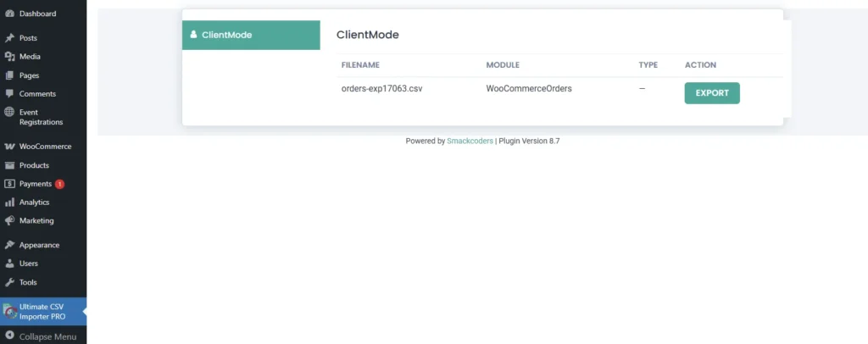The height and width of the screenshot is (344, 868).
Task: Click the Analytics bar chart icon
Action: pyautogui.click(x=9, y=203)
